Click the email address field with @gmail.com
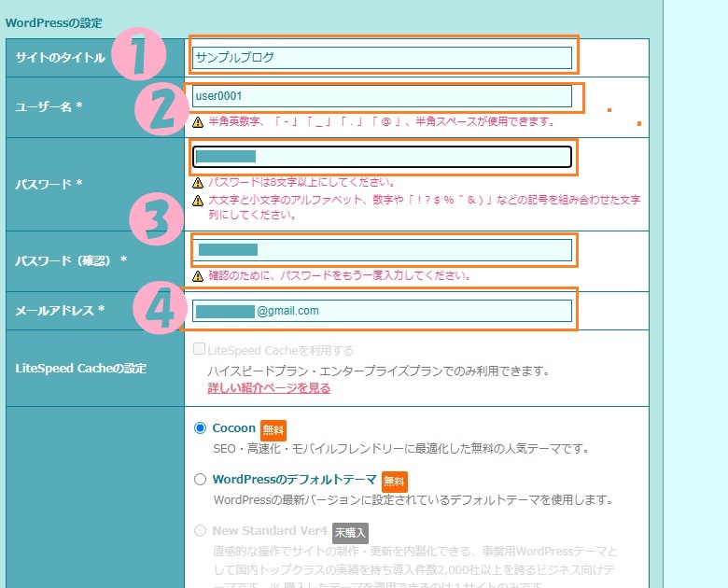The width and height of the screenshot is (728, 588). pyautogui.click(x=382, y=311)
